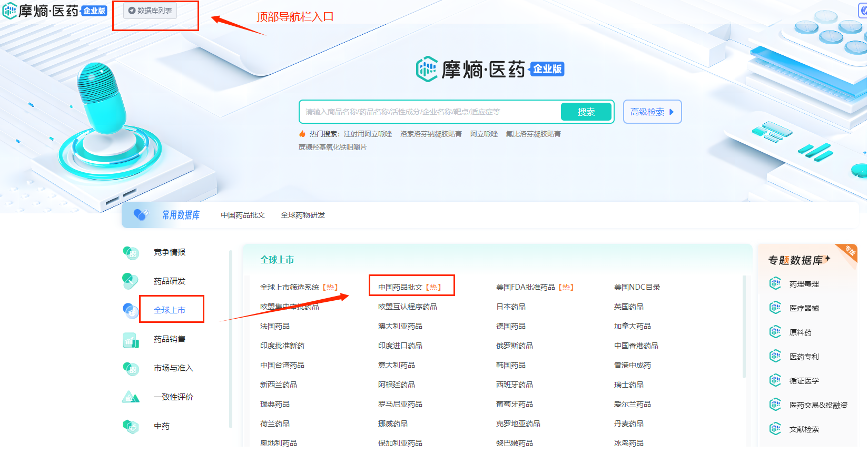Image resolution: width=868 pixels, height=453 pixels.
Task: Click the 医药专利 database icon
Action: [775, 357]
